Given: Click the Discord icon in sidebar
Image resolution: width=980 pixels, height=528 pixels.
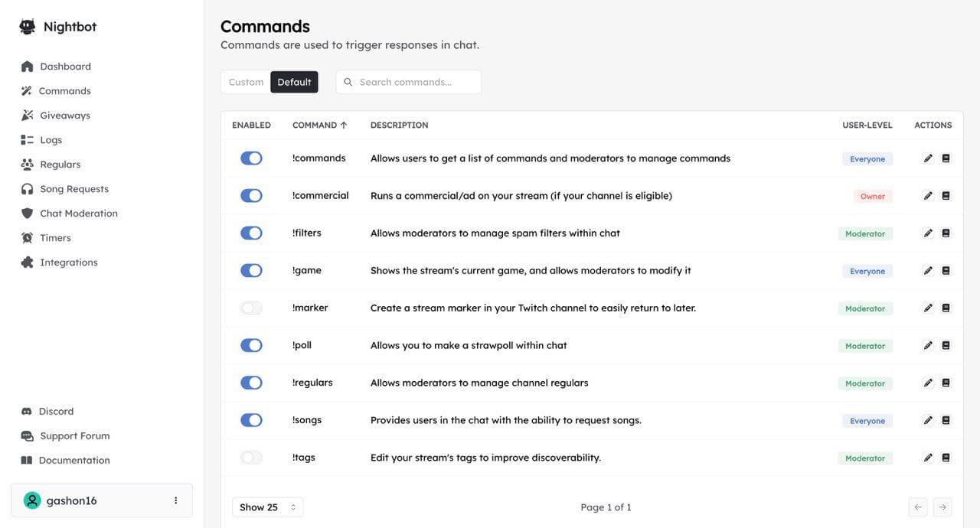Looking at the screenshot, I should [27, 412].
